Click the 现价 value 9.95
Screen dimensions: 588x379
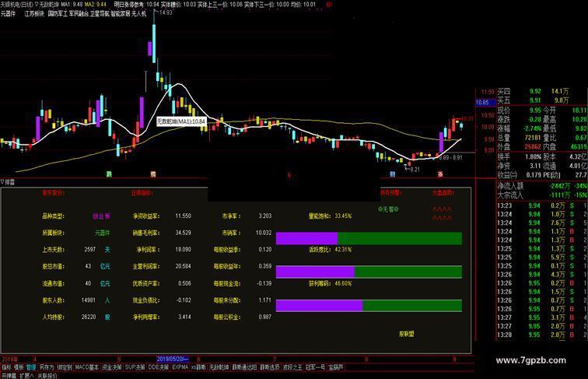tap(535, 111)
